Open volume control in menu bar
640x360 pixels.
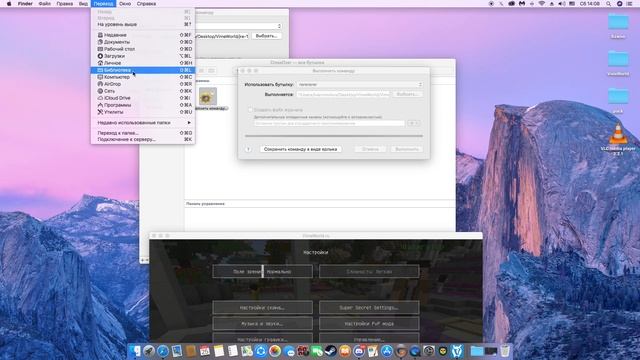tap(562, 4)
